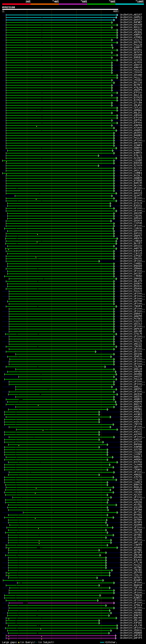This screenshot has height=644, width=146.
Task: Open hit UniRef100_O48513
Action: pos(131,17)
